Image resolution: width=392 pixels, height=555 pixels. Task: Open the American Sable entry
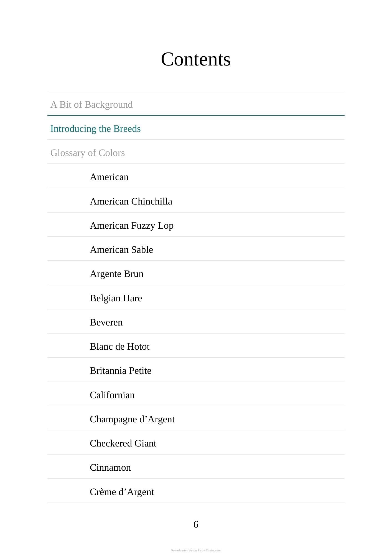[x=121, y=250]
